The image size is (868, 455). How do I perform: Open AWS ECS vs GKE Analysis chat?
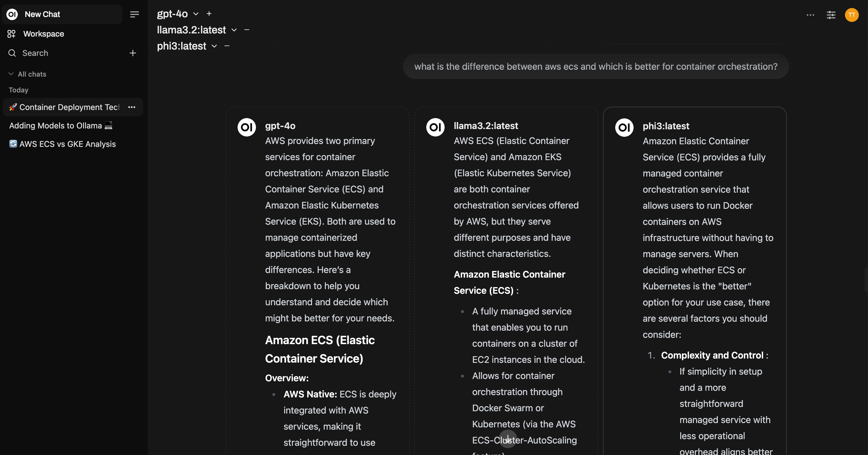click(x=67, y=144)
